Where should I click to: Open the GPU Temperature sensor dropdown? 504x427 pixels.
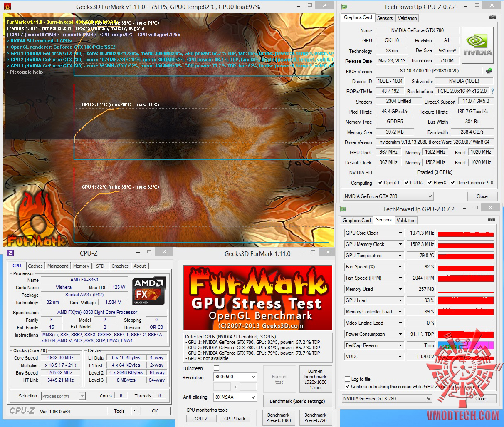coord(400,256)
